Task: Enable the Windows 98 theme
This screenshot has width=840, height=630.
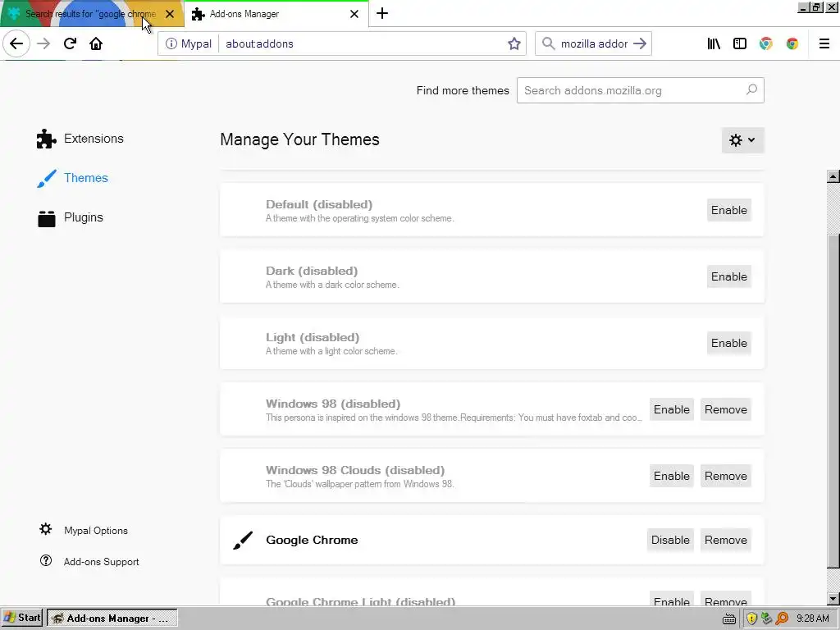Action: tap(671, 409)
